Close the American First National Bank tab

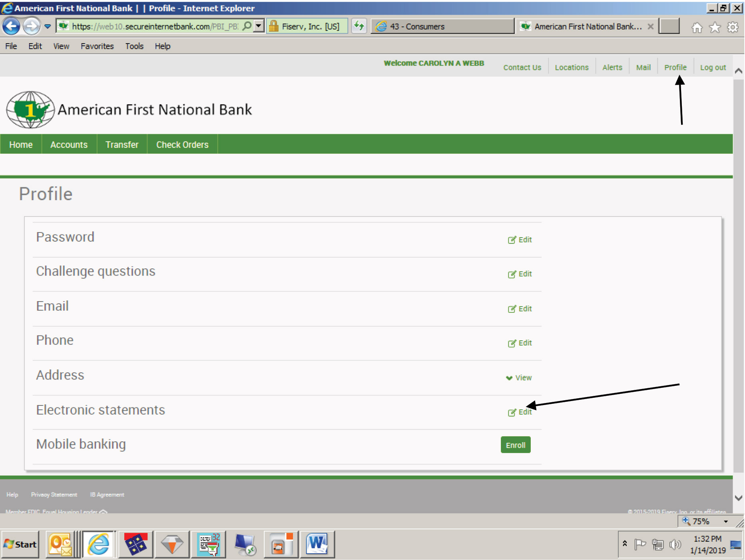(x=651, y=26)
